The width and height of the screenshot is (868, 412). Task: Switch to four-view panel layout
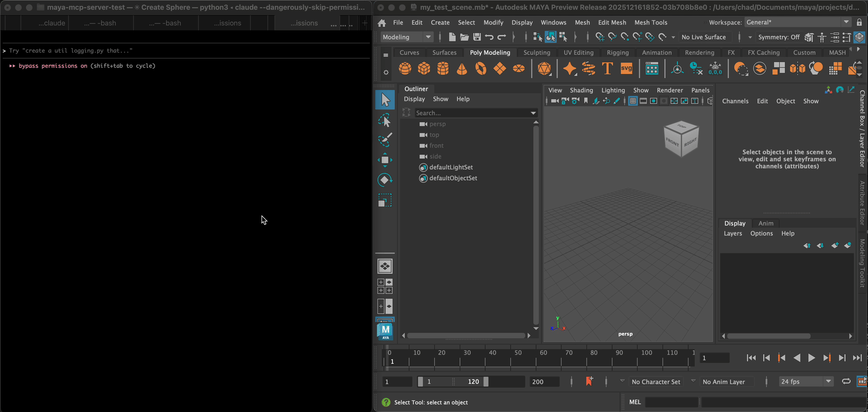(385, 286)
